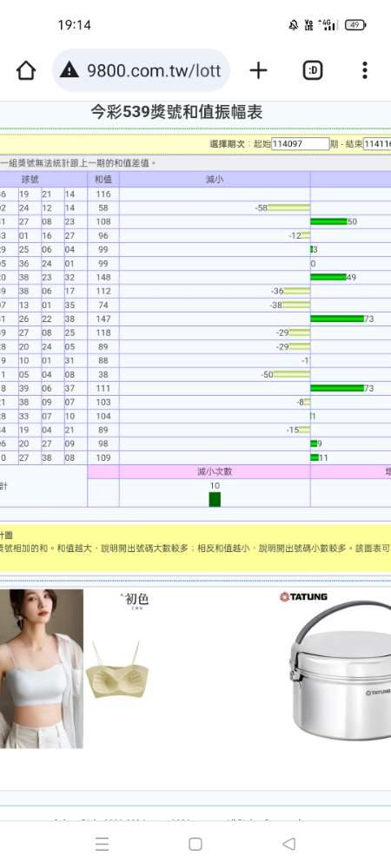Tap the not-secure warning triangle icon

click(70, 70)
